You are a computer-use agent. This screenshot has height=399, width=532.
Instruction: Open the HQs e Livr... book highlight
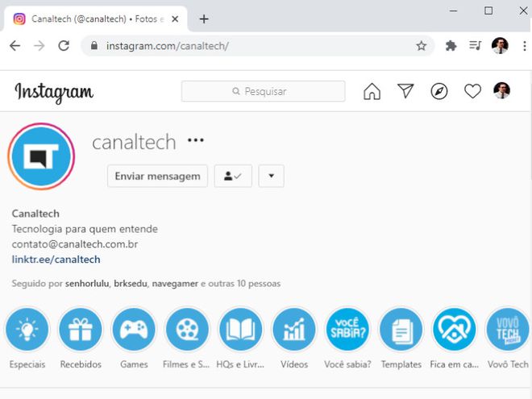[x=240, y=330]
